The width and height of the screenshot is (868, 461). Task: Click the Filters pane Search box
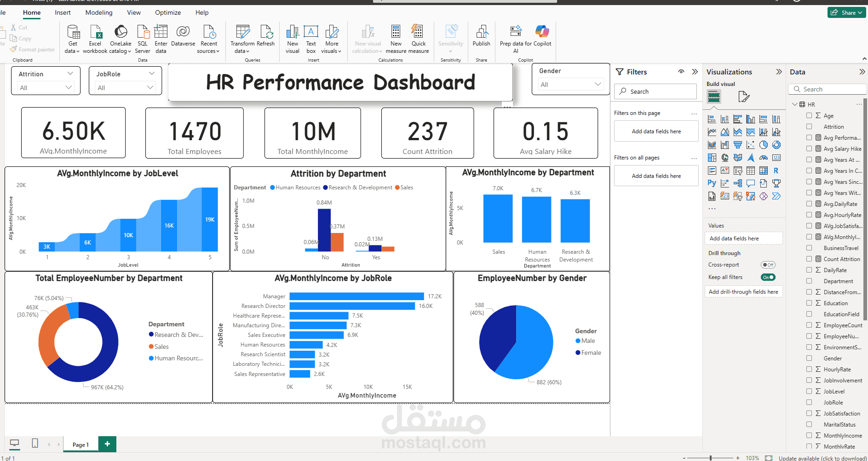[655, 91]
